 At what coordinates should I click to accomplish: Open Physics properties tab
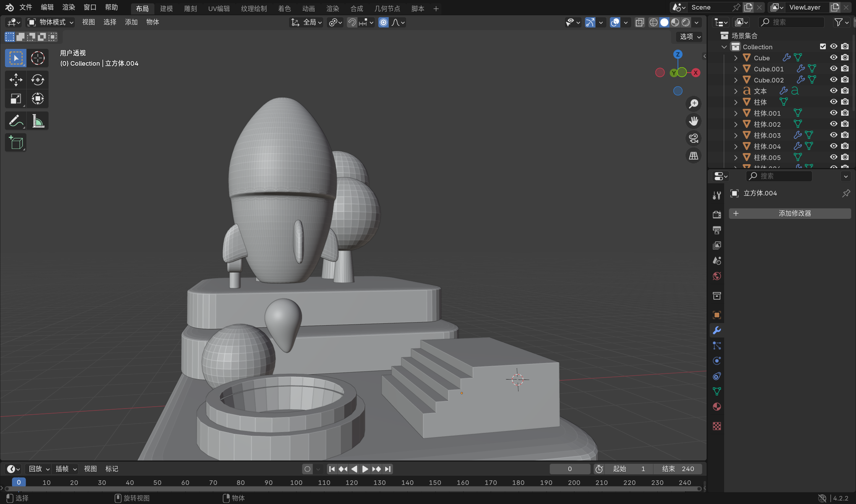pos(717,361)
